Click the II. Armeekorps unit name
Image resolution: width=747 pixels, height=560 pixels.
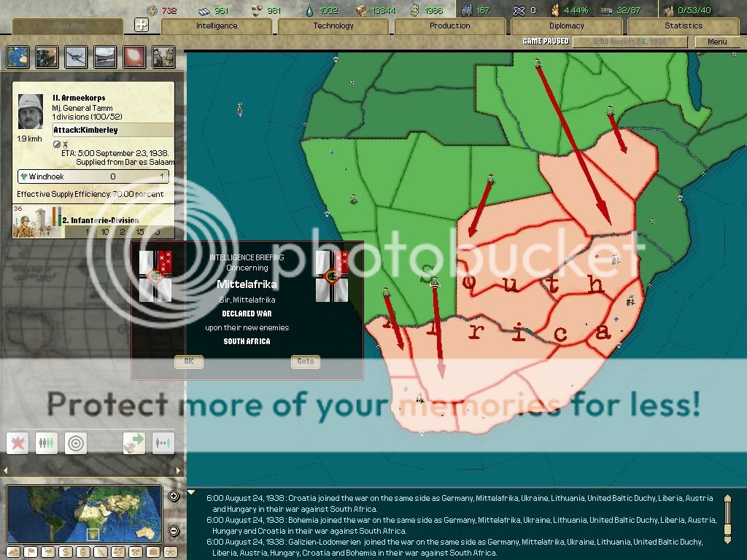[79, 98]
